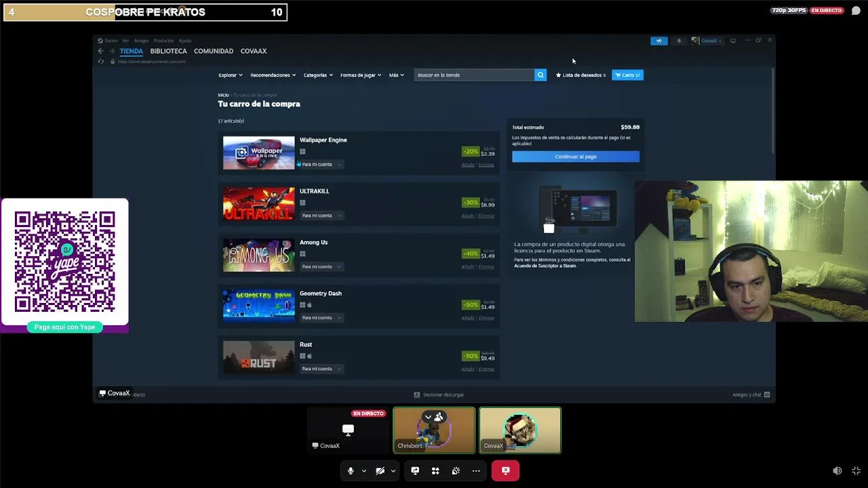Click the Inicio breadcrumb link
868x488 pixels.
point(223,95)
